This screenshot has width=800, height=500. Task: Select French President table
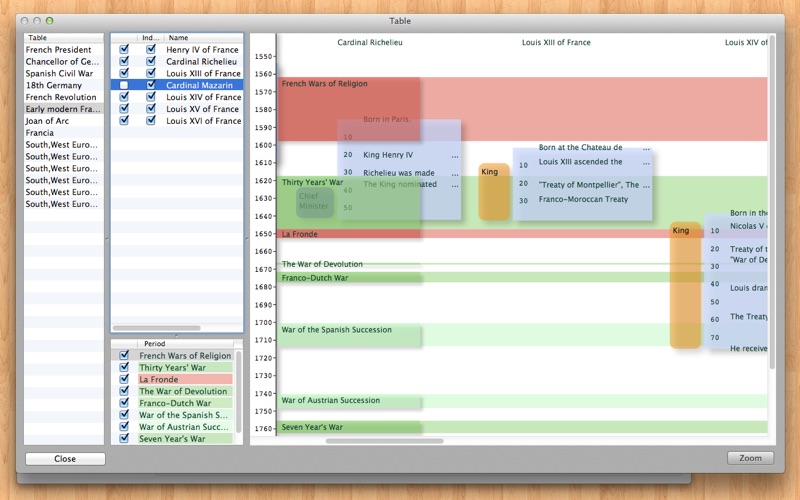click(64, 49)
